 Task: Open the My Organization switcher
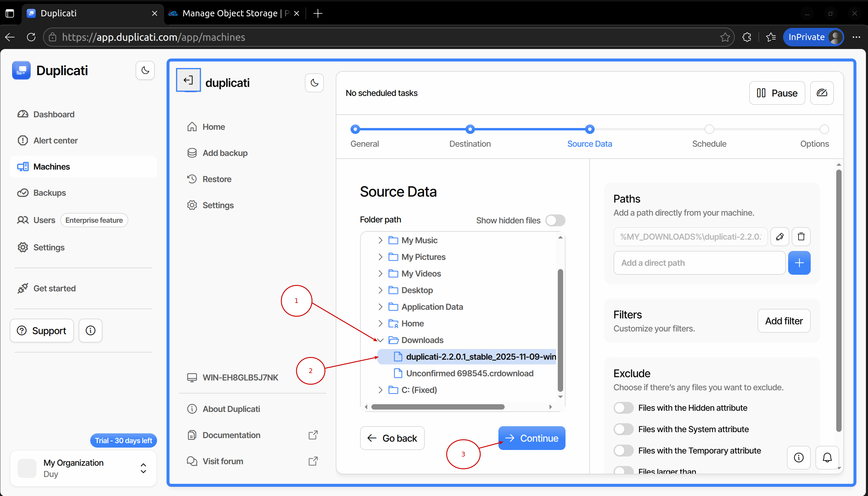[143, 468]
